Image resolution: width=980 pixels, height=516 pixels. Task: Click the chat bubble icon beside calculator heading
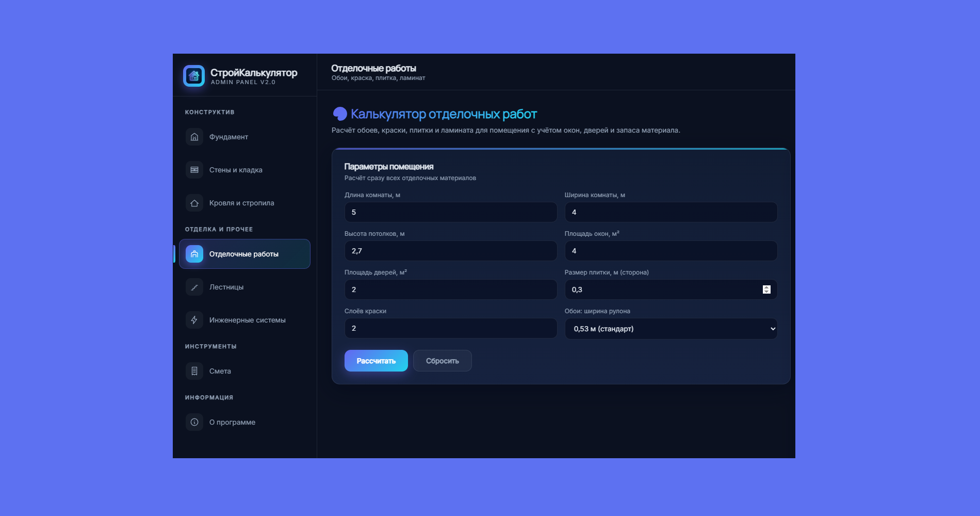click(340, 114)
